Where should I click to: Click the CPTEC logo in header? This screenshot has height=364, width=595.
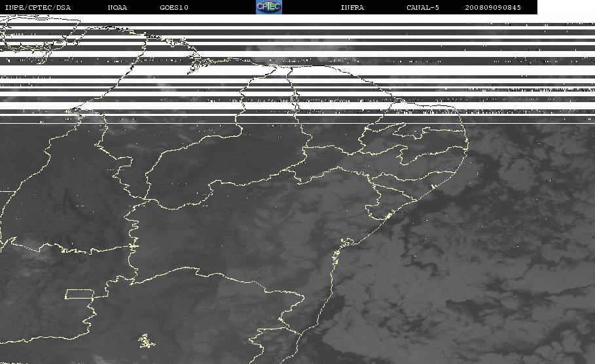[x=269, y=7]
